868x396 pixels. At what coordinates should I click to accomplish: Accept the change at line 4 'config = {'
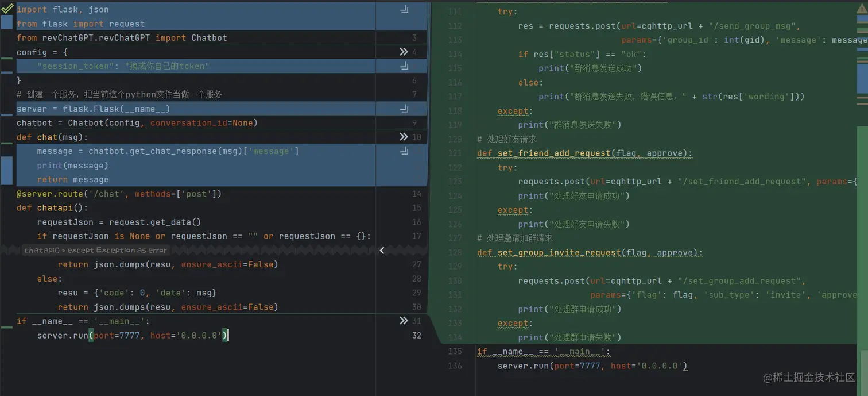click(404, 52)
